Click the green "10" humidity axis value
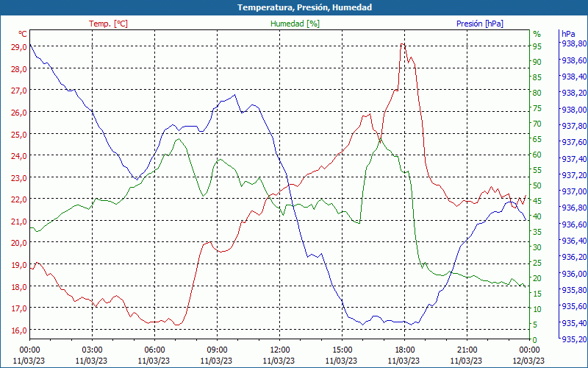588x368 pixels. (x=537, y=309)
